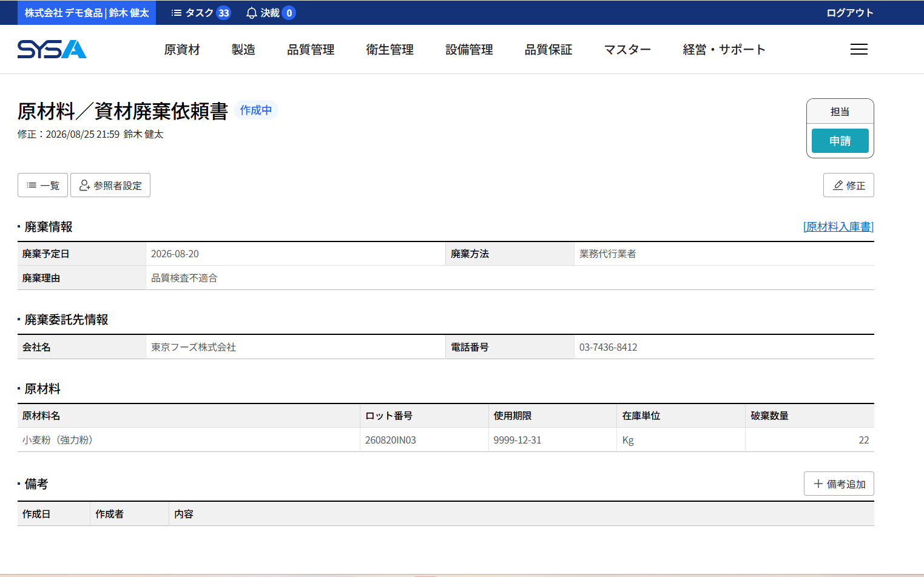Image resolution: width=924 pixels, height=577 pixels.
Task: Click the stock unit Kg cell
Action: [681, 440]
